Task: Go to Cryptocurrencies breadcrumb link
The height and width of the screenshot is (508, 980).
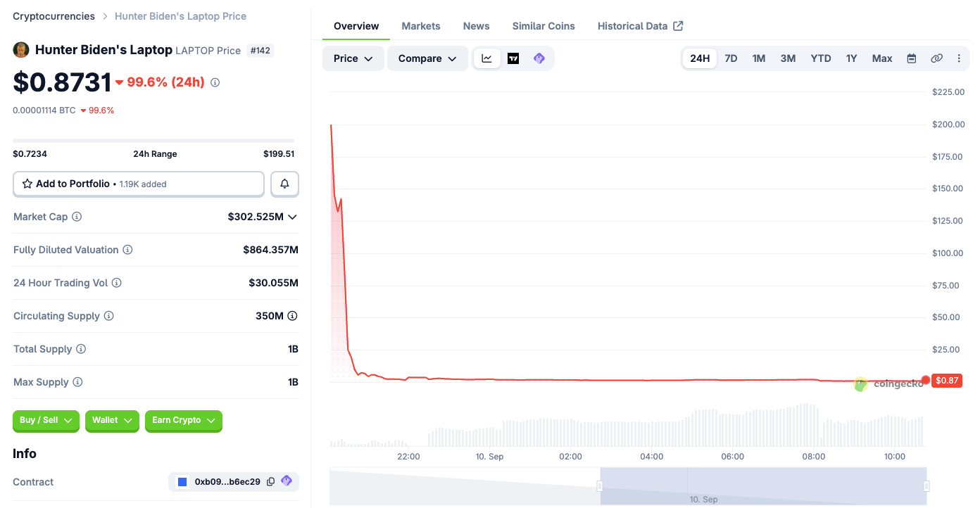Action: [54, 16]
